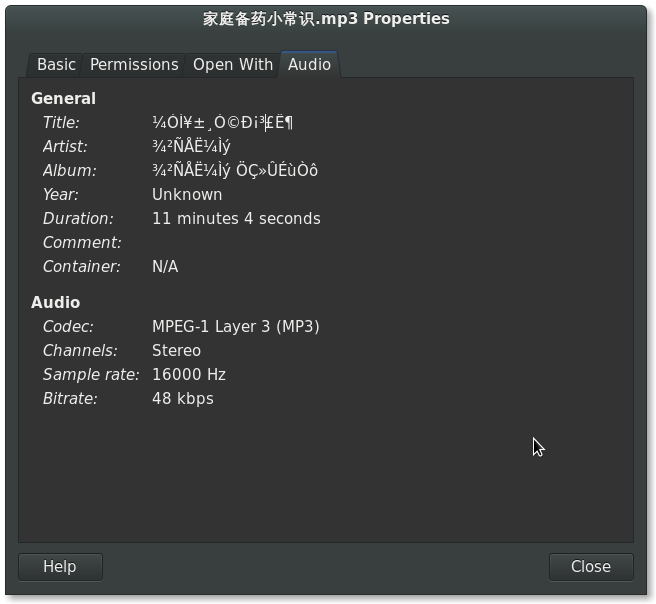Click the Audio section heading
The width and height of the screenshot is (656, 604).
point(56,302)
